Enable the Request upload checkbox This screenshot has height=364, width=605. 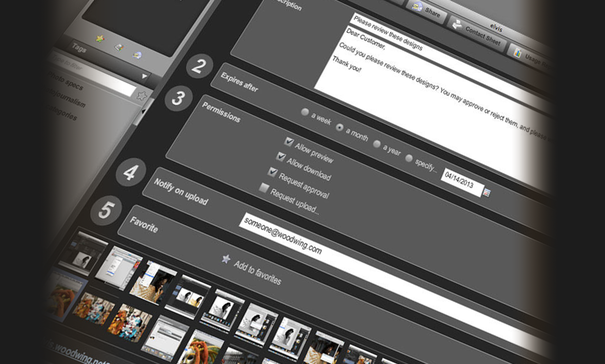[x=264, y=188]
